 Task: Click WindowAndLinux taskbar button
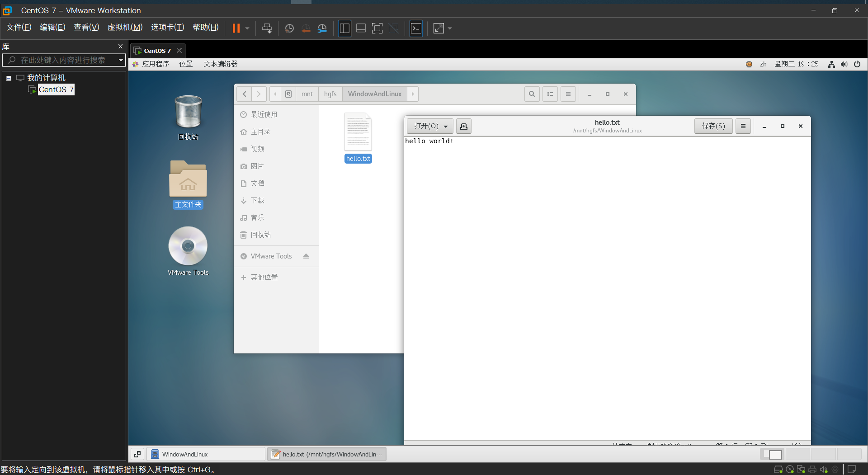coord(206,454)
